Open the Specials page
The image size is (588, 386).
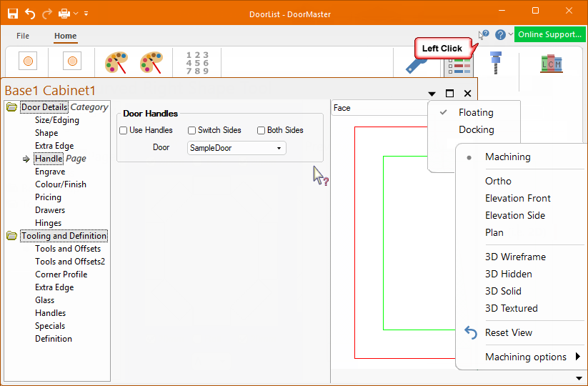pos(50,326)
